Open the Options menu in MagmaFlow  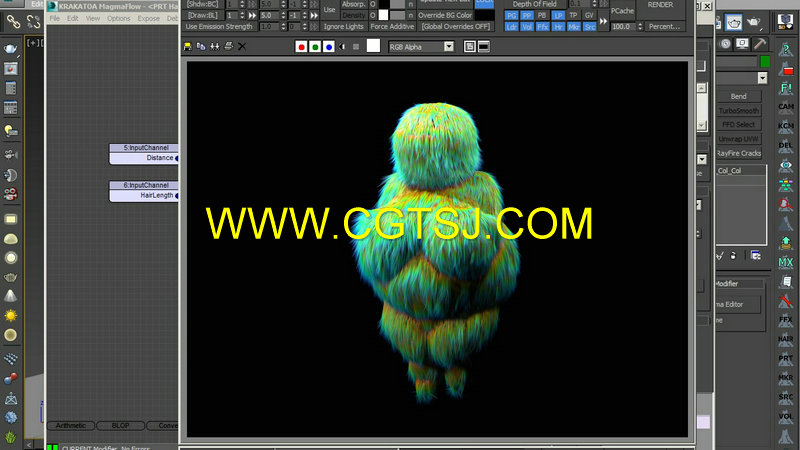[x=119, y=18]
